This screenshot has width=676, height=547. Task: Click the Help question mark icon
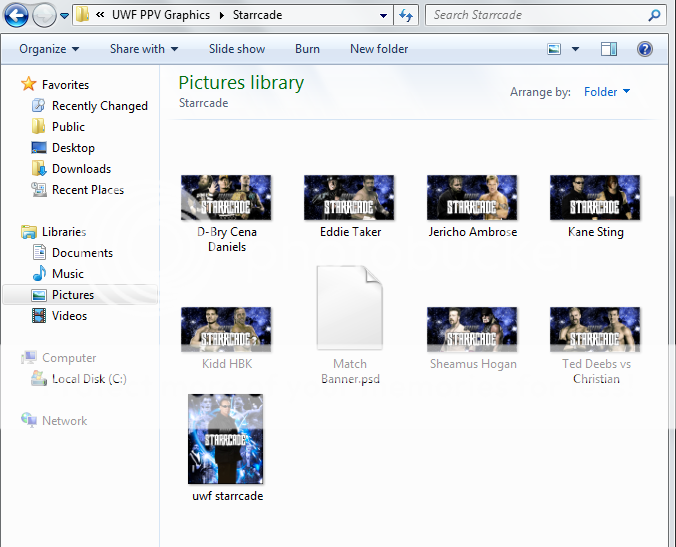(x=644, y=49)
